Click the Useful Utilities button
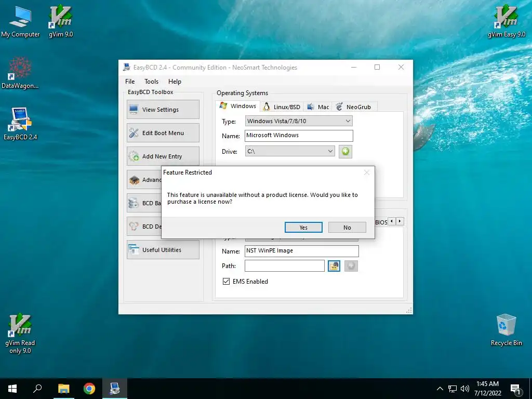The width and height of the screenshot is (532, 399). (x=163, y=250)
